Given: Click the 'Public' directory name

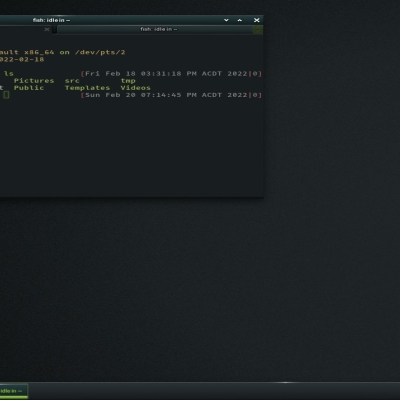Looking at the screenshot, I should (29, 88).
